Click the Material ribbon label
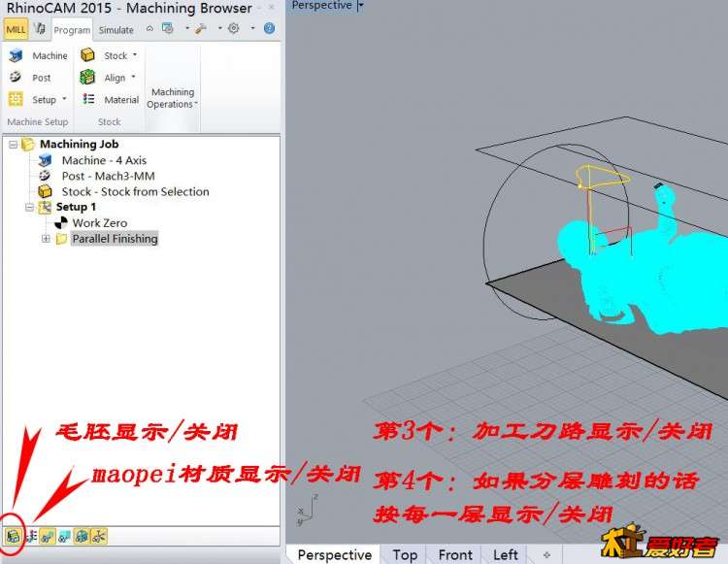The image size is (728, 564). (x=121, y=100)
